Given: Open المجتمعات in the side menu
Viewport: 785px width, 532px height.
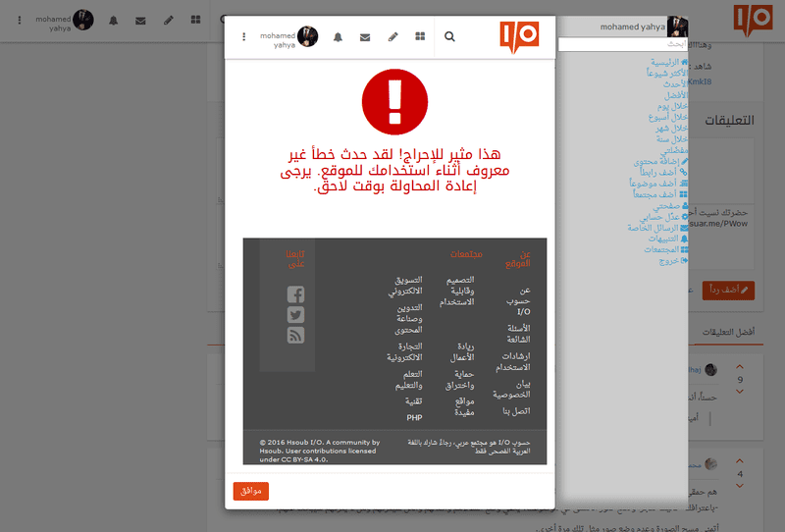Looking at the screenshot, I should pos(666,249).
